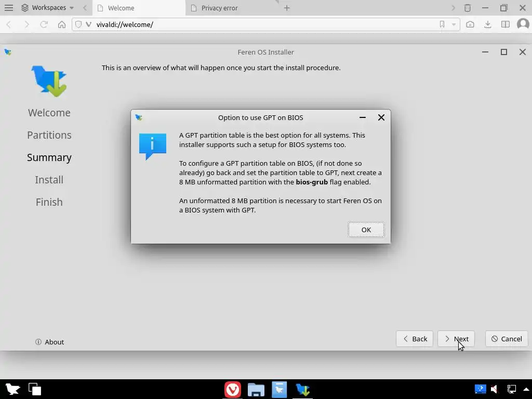Open About in the installer
The height and width of the screenshot is (399, 532).
pos(49,342)
